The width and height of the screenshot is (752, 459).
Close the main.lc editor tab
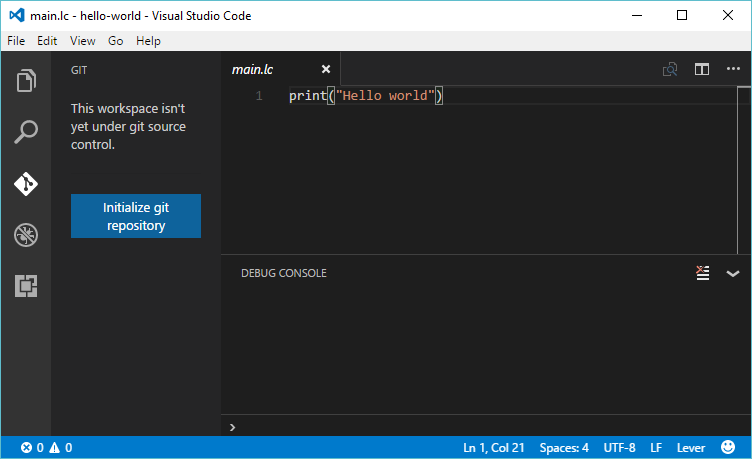coord(325,70)
